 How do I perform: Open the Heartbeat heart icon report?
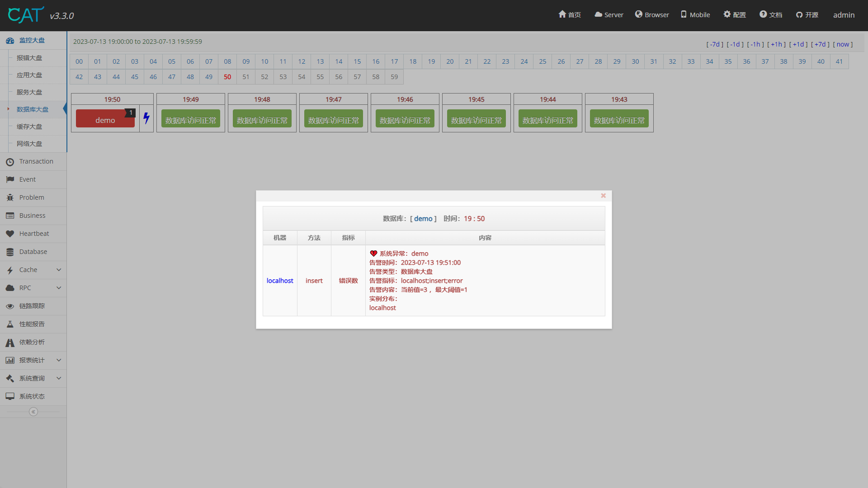10,234
